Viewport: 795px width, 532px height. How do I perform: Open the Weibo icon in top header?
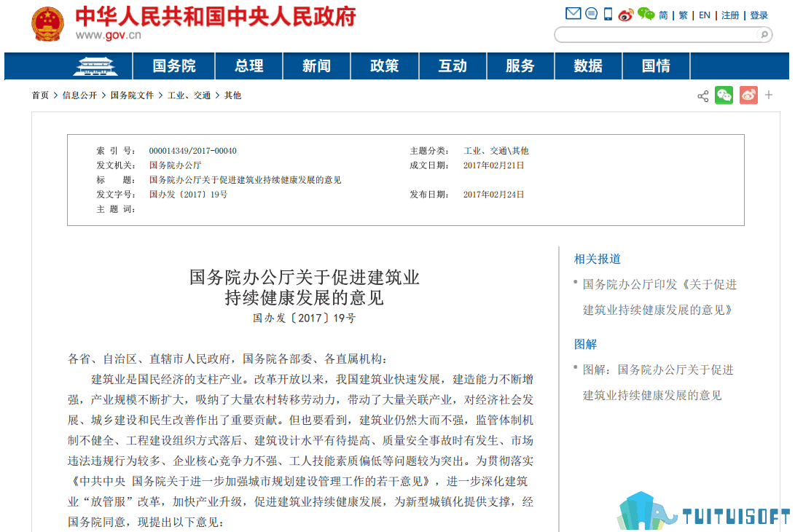[626, 14]
